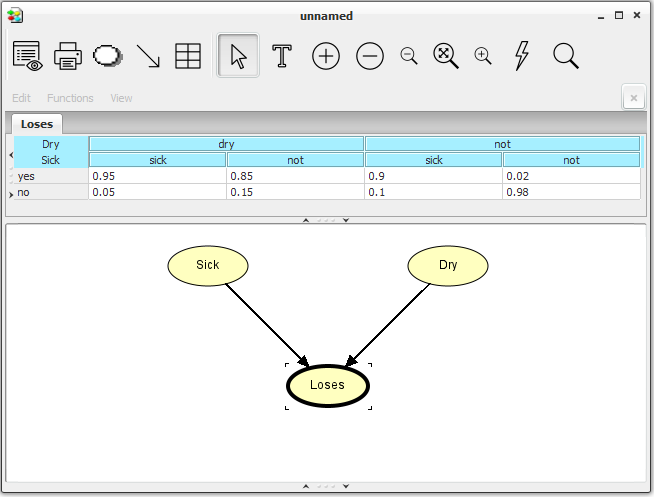Click the right arrow beside 'no' row
The image size is (654, 497).
click(11, 194)
